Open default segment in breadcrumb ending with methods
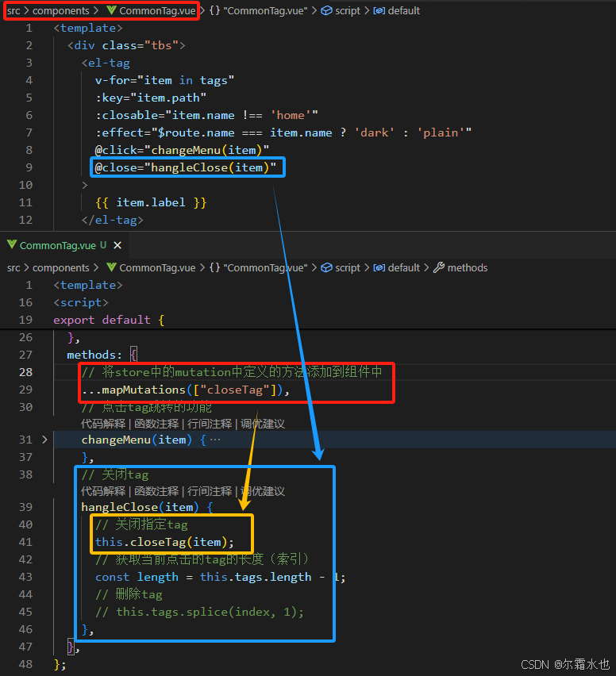The image size is (616, 676). point(404,267)
